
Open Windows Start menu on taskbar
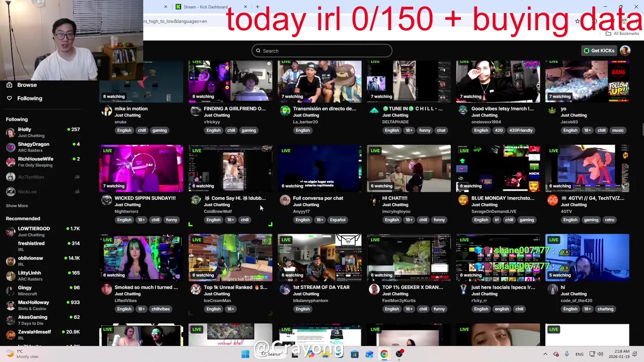[245, 354]
